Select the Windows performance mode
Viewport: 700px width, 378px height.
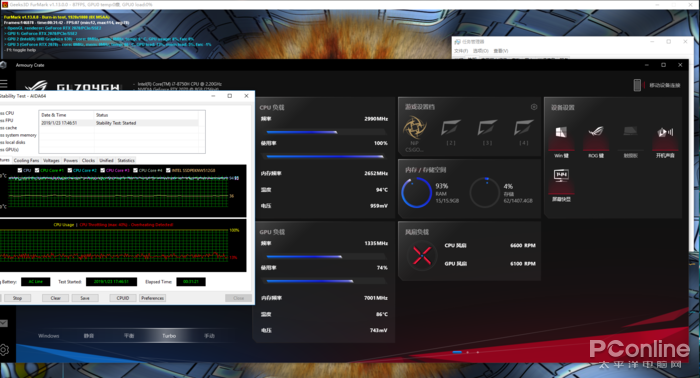click(x=49, y=336)
